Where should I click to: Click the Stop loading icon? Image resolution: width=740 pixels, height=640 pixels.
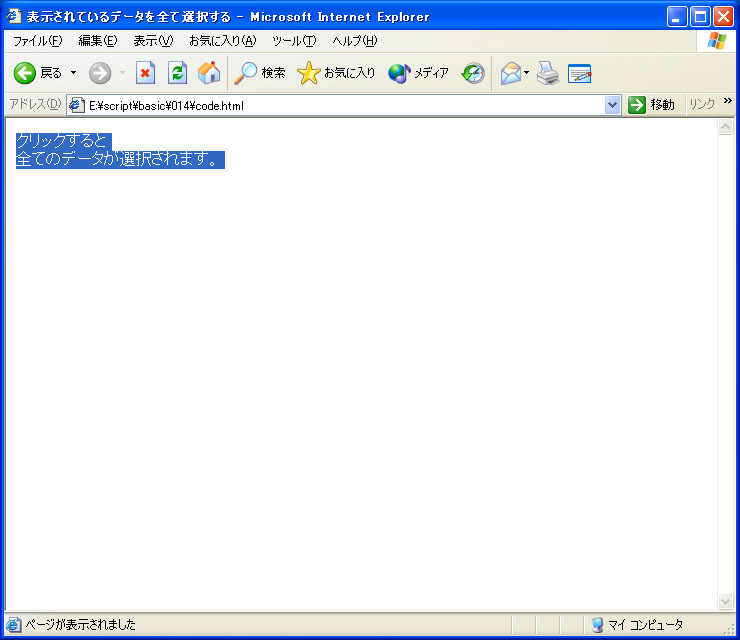tap(145, 73)
